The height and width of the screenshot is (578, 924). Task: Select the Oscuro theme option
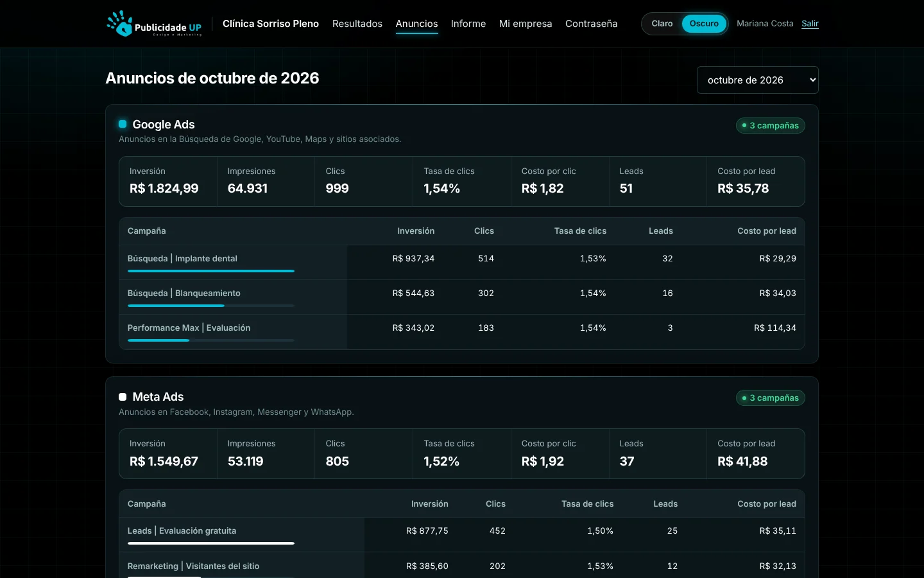(x=704, y=24)
